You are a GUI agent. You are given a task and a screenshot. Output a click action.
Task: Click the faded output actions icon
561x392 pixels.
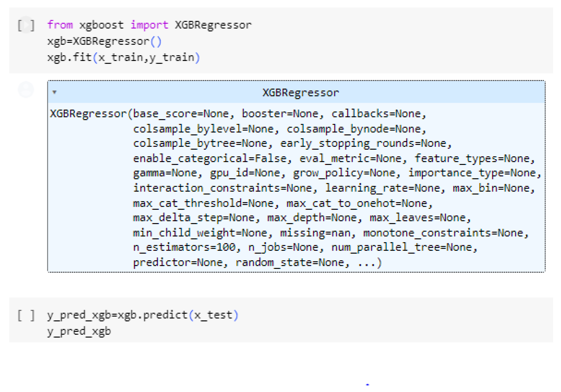pos(26,90)
